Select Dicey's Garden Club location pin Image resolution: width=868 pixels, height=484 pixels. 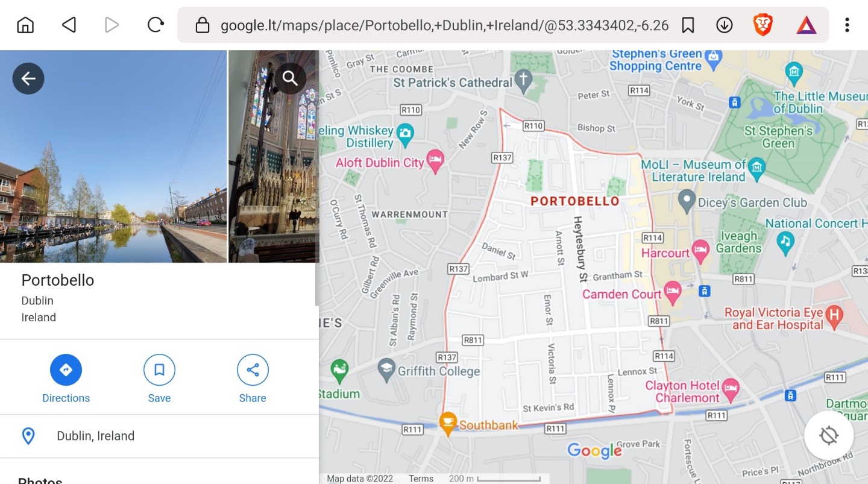coord(687,201)
